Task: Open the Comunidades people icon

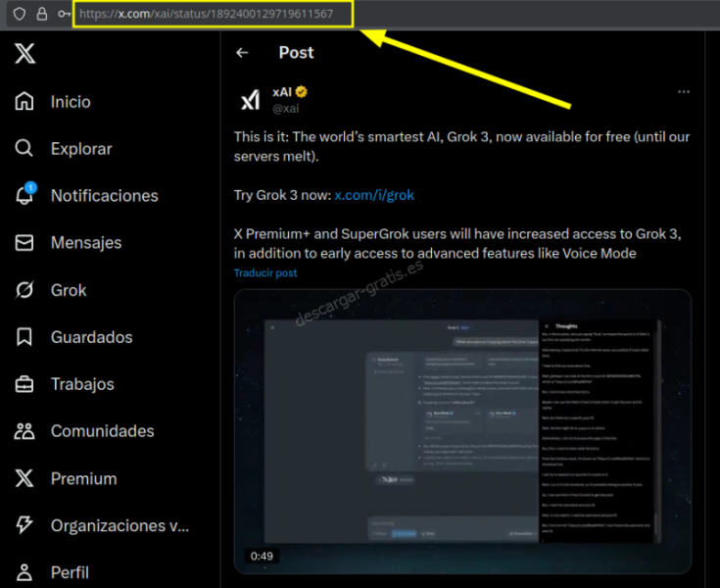Action: 25,431
